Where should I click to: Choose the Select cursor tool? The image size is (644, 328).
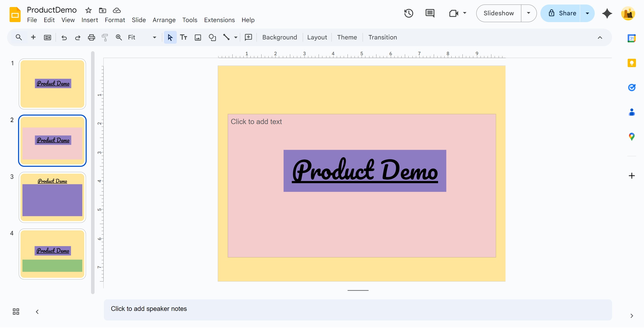[170, 37]
